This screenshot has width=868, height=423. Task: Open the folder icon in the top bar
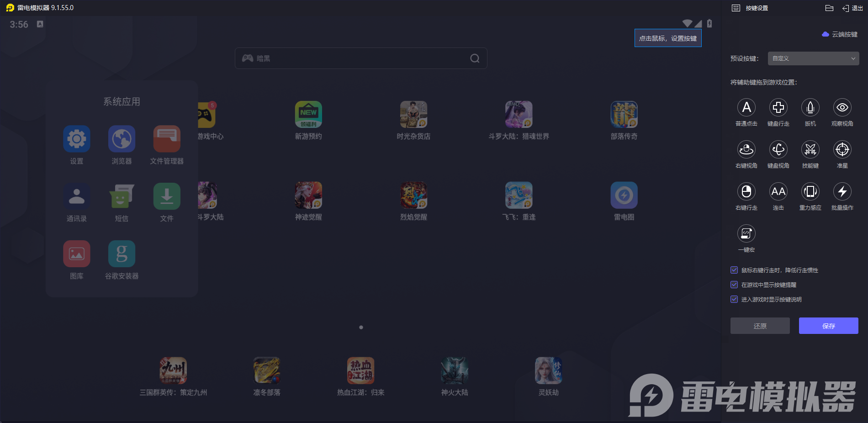[830, 8]
